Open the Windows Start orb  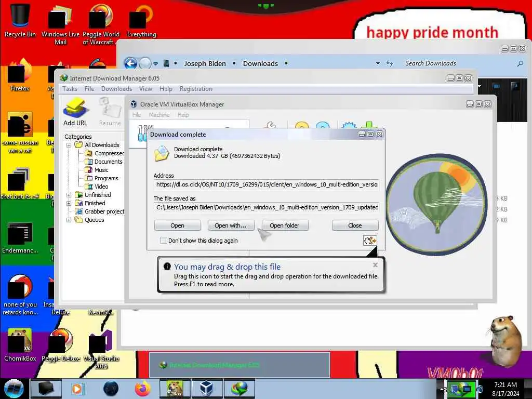tap(14, 389)
